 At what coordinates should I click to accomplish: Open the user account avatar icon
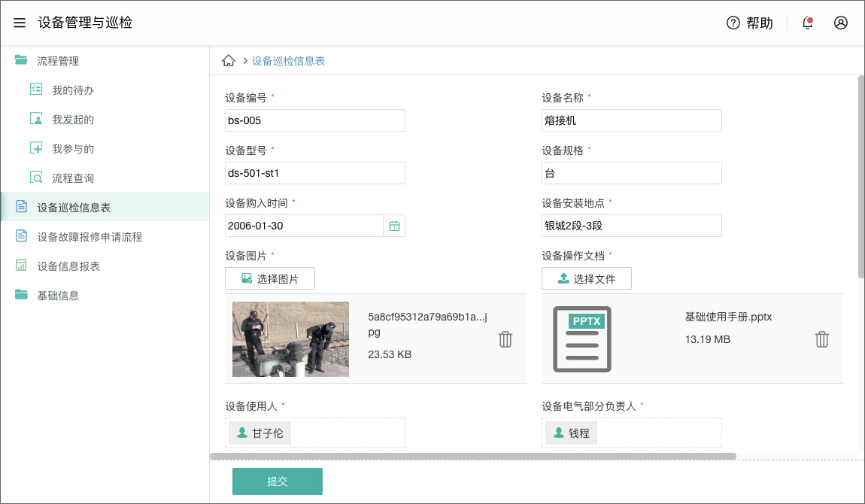(841, 23)
